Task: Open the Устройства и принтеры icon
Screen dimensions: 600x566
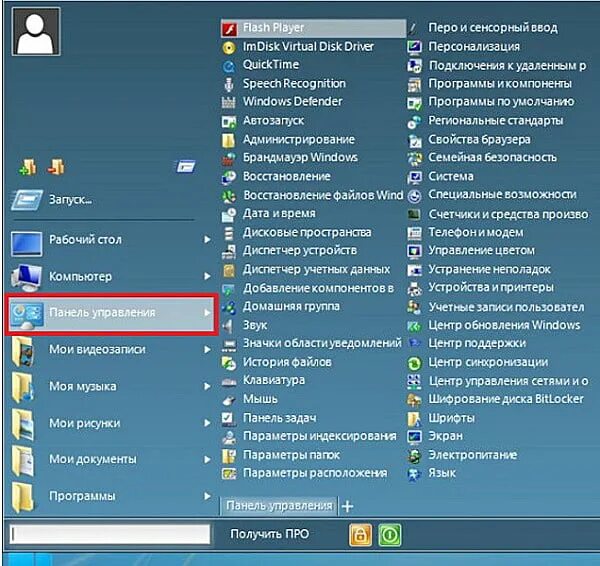Action: coord(414,289)
